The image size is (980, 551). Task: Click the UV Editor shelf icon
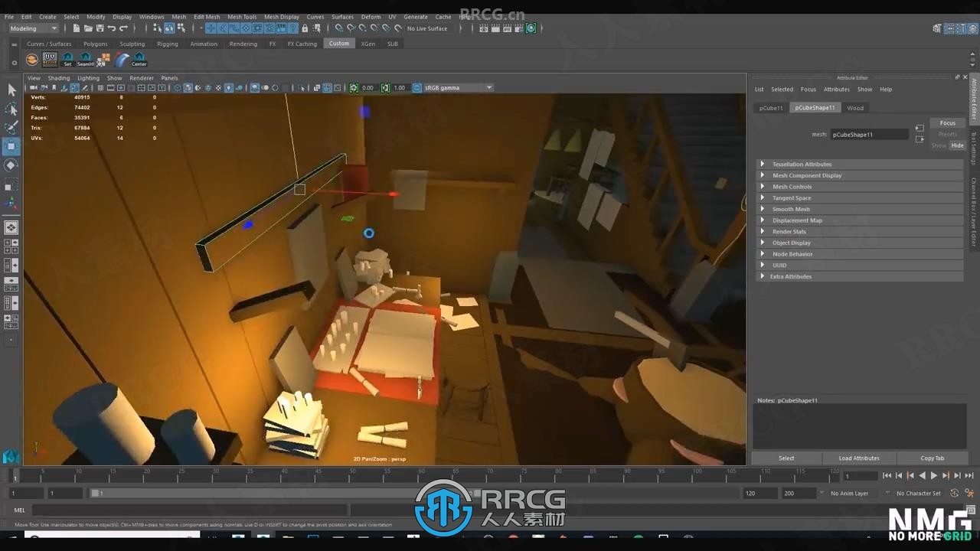[x=50, y=59]
